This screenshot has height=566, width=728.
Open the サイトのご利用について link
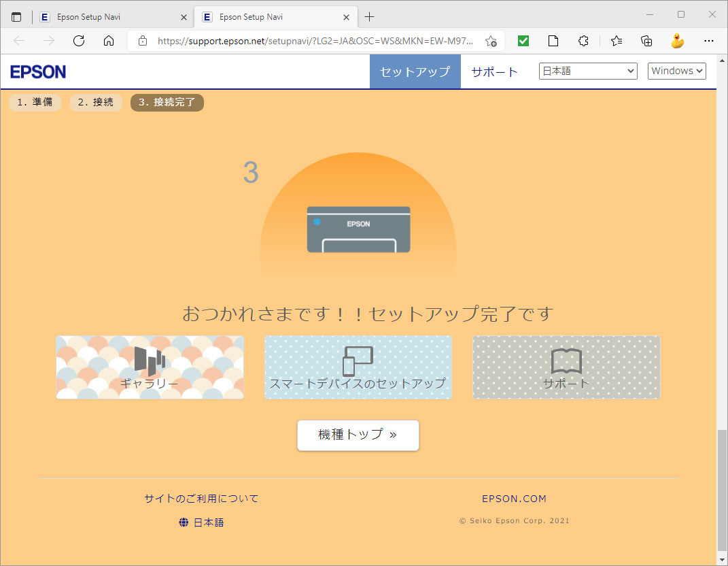coord(201,499)
